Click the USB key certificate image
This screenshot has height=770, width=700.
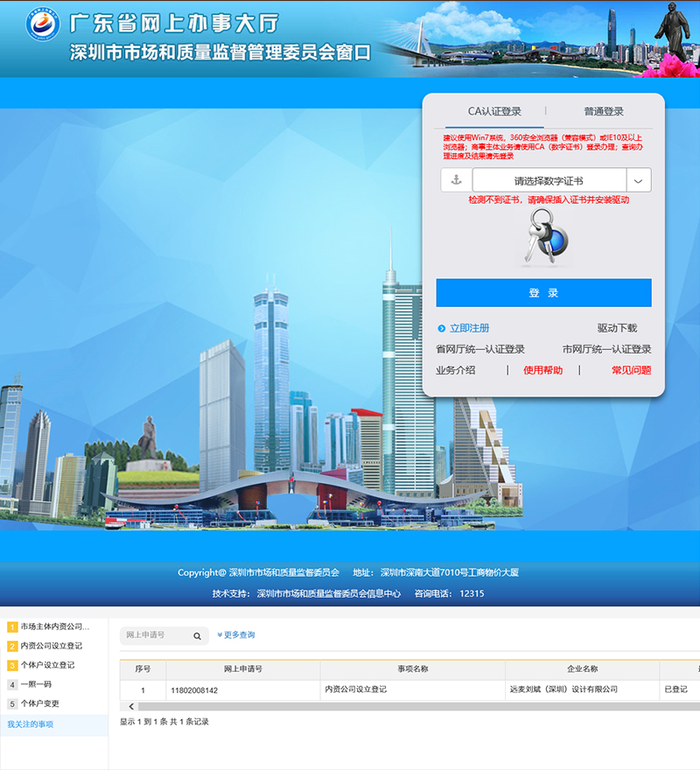pos(545,237)
